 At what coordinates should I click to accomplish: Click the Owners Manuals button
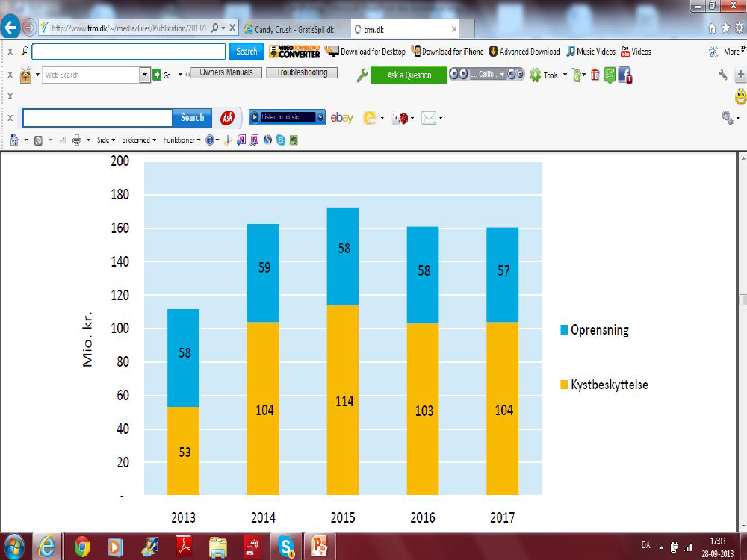226,73
